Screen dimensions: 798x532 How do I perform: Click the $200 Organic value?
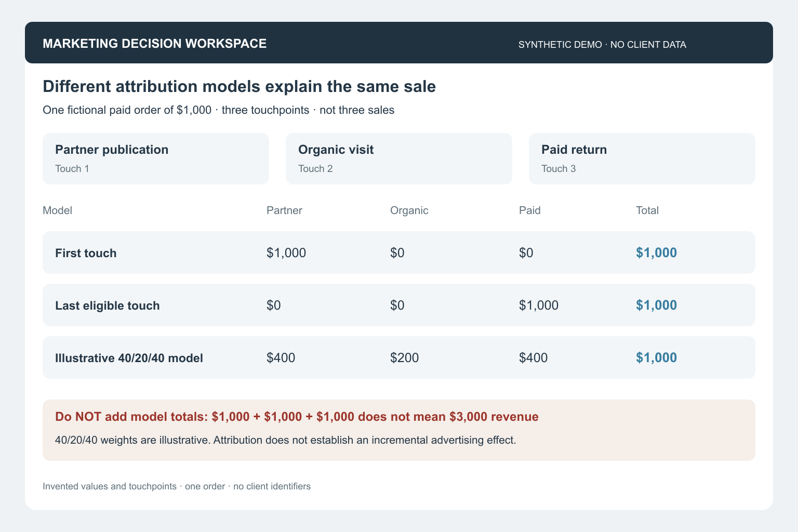pyautogui.click(x=405, y=358)
